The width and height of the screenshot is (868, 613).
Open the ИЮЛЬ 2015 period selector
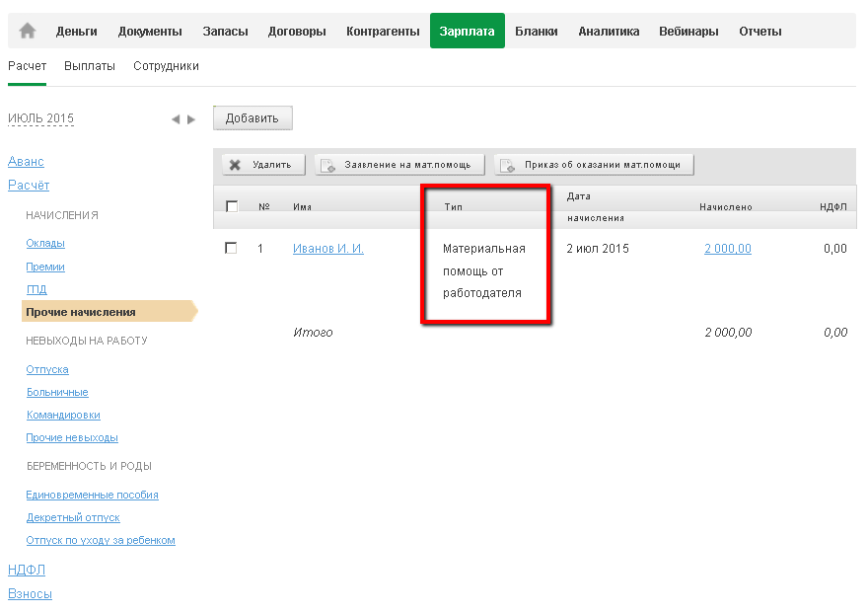click(40, 118)
